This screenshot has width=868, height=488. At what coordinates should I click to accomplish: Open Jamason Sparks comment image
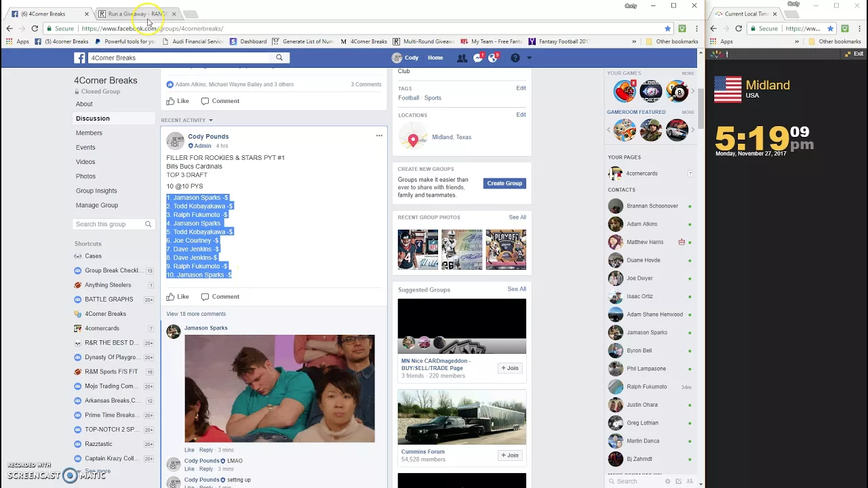(x=279, y=388)
